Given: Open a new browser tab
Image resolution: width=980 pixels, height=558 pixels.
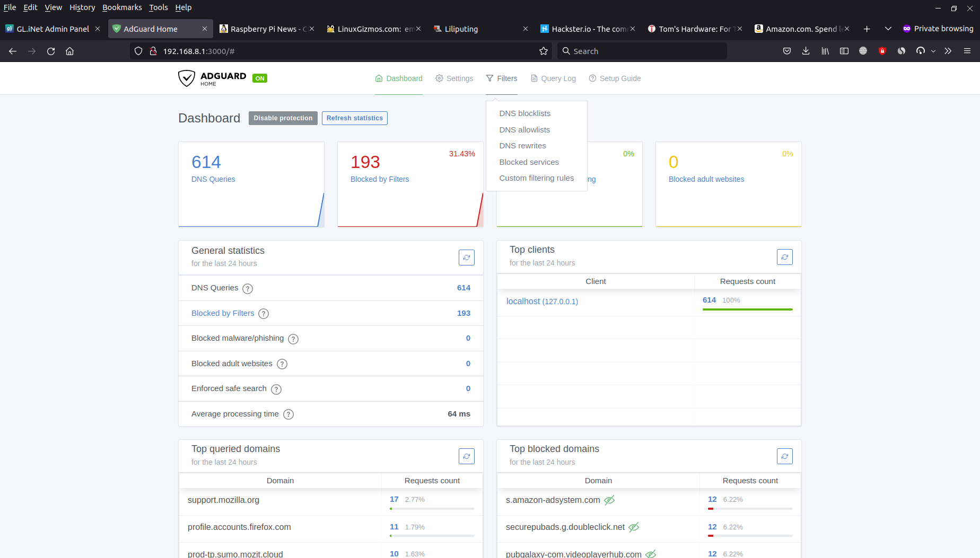Looking at the screenshot, I should pos(867,29).
